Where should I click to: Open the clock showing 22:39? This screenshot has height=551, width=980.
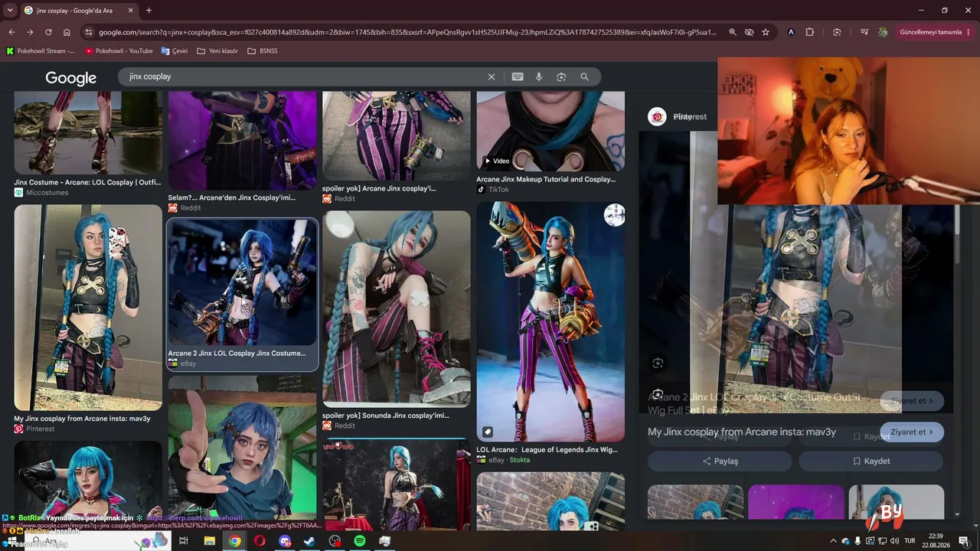(x=936, y=541)
